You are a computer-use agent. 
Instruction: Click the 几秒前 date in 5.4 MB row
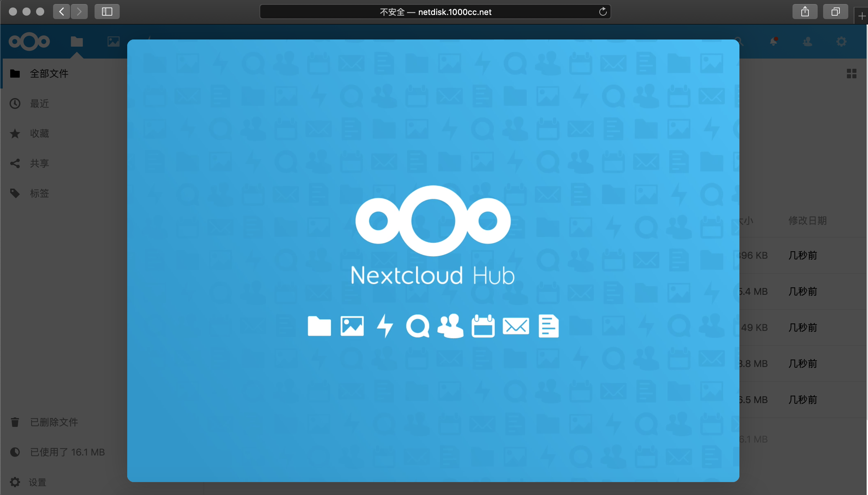click(x=803, y=291)
